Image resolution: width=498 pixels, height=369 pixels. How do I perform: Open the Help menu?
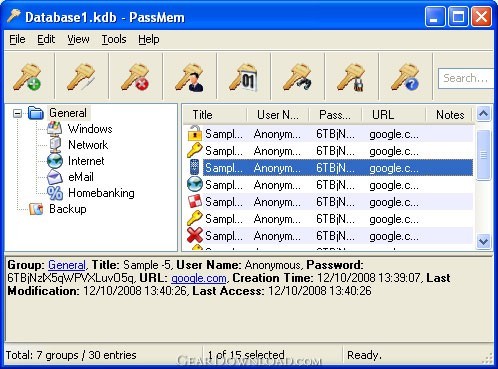click(149, 39)
